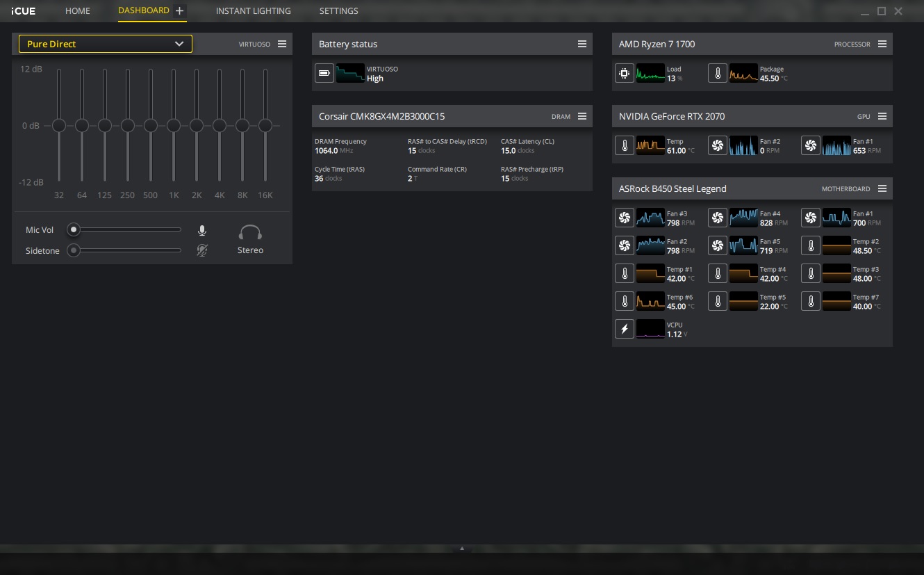Toggle the microphone mute icon
The width and height of the screenshot is (924, 575).
tap(202, 230)
